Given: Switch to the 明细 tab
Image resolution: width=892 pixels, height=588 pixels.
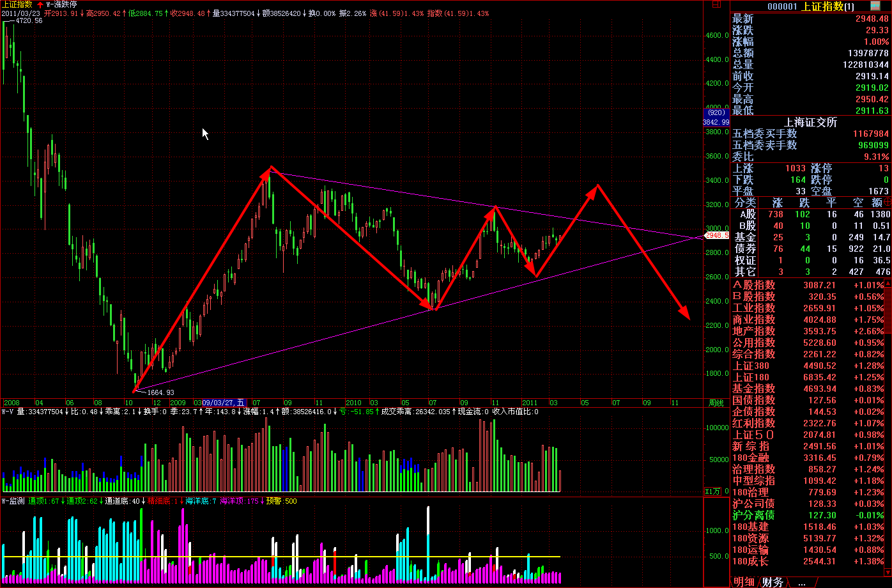Looking at the screenshot, I should pos(744,582).
